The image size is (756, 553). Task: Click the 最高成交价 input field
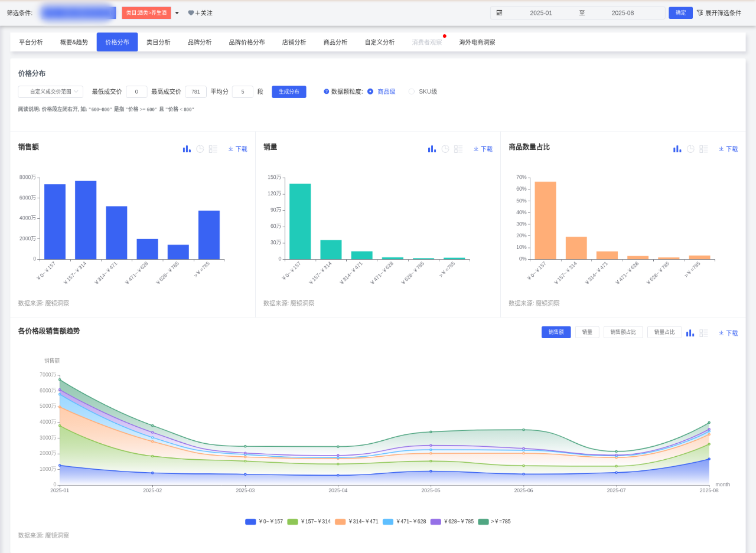[195, 91]
